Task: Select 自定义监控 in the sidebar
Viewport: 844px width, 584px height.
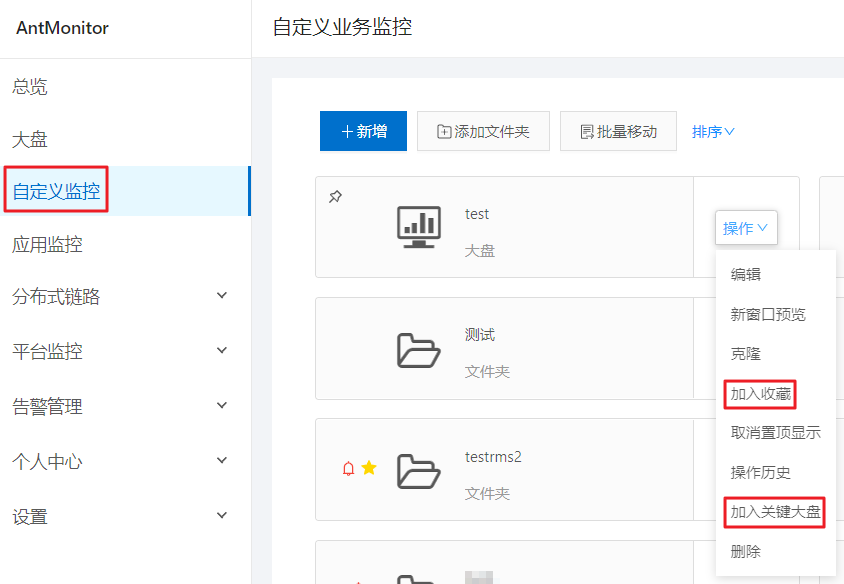Action: 125,191
